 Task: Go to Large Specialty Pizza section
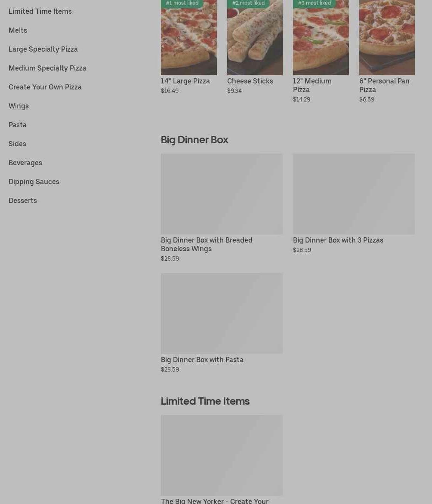coord(43,49)
